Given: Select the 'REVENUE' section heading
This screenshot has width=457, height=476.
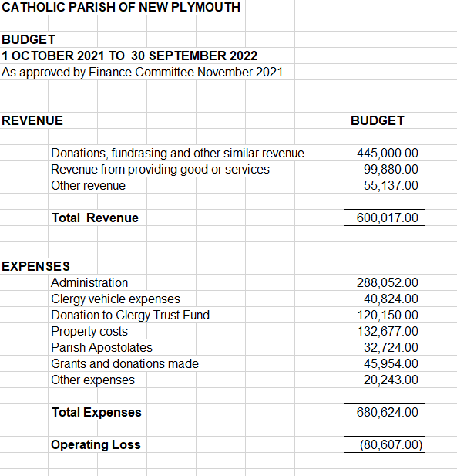Looking at the screenshot, I should [32, 120].
